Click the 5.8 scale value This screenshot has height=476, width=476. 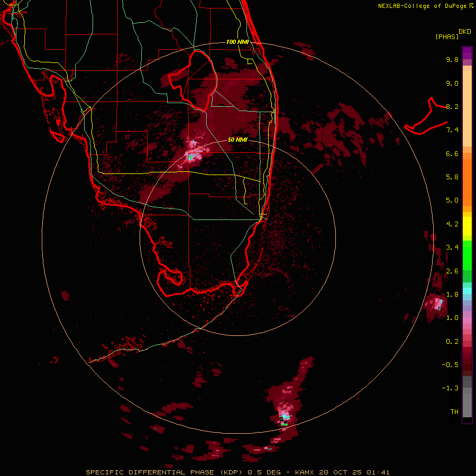tap(452, 177)
